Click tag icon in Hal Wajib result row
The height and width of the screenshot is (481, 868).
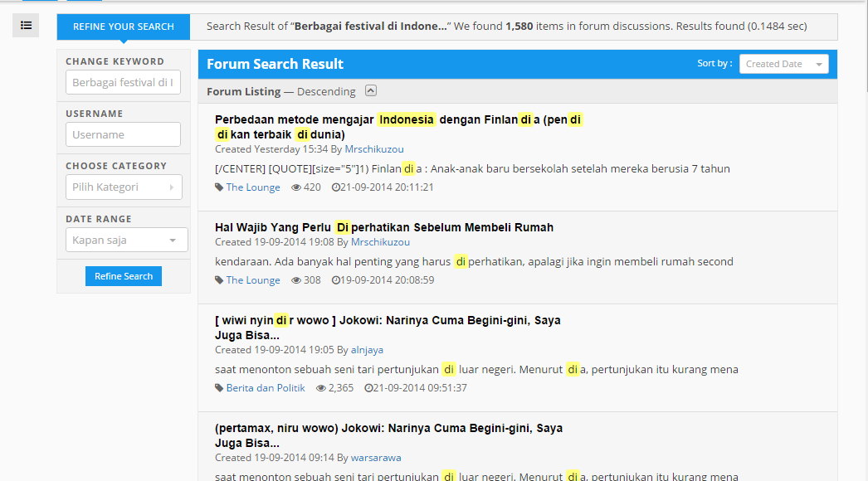click(219, 280)
